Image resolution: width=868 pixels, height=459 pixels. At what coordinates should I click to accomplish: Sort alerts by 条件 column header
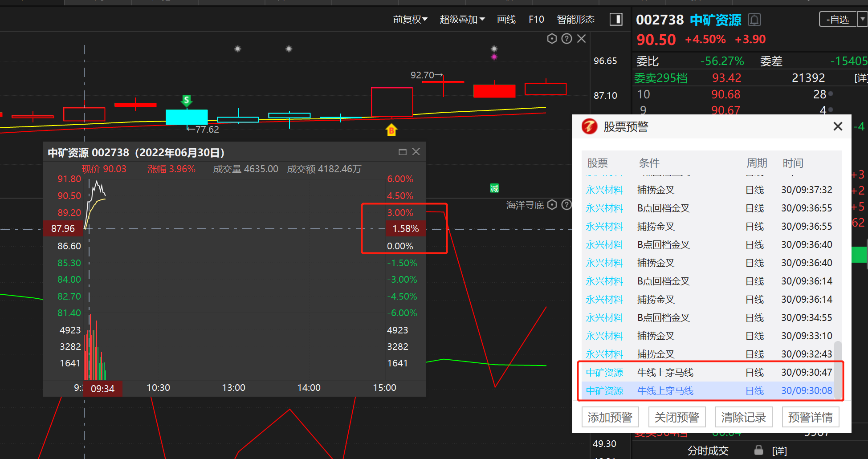(x=649, y=163)
